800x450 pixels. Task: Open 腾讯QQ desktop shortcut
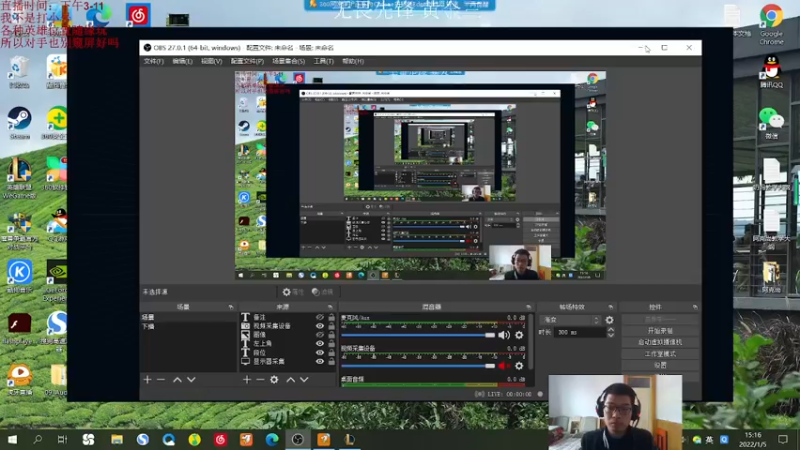tap(771, 71)
